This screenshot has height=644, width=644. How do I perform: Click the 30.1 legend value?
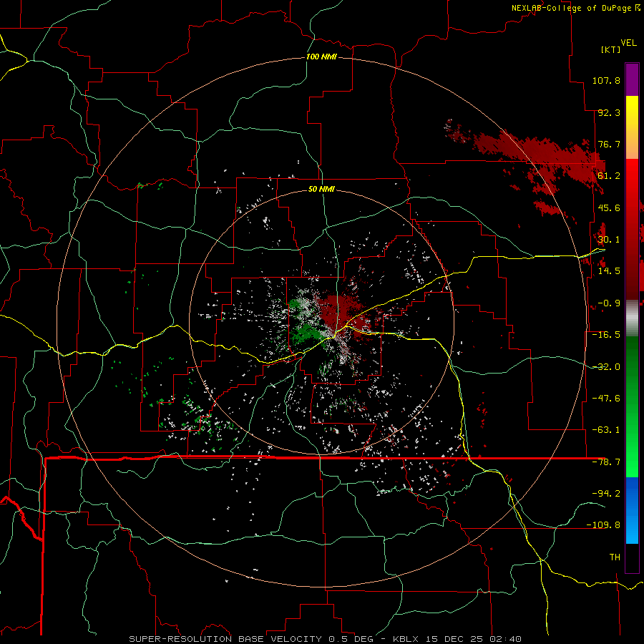[x=609, y=240]
